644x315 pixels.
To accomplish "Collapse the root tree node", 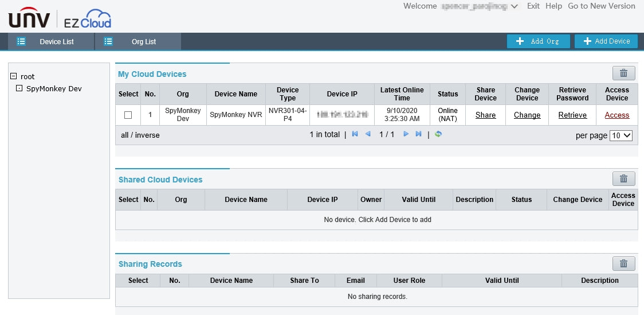I will [x=14, y=76].
